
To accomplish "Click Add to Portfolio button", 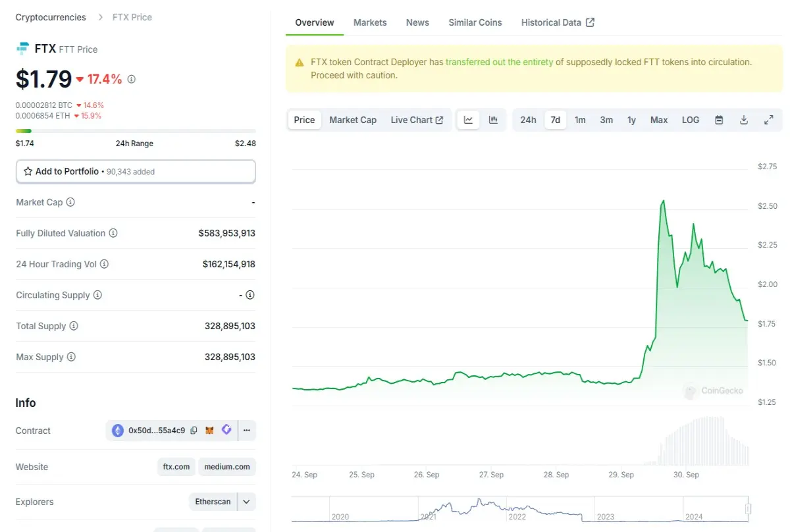I will 136,171.
